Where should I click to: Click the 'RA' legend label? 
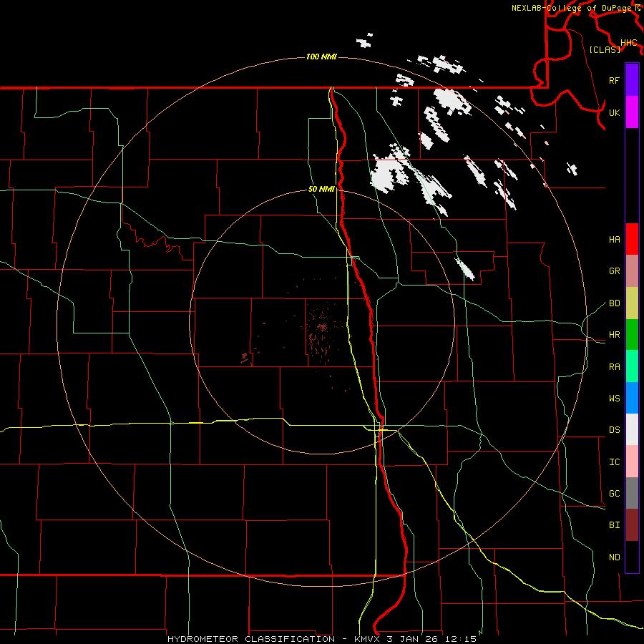pos(614,367)
